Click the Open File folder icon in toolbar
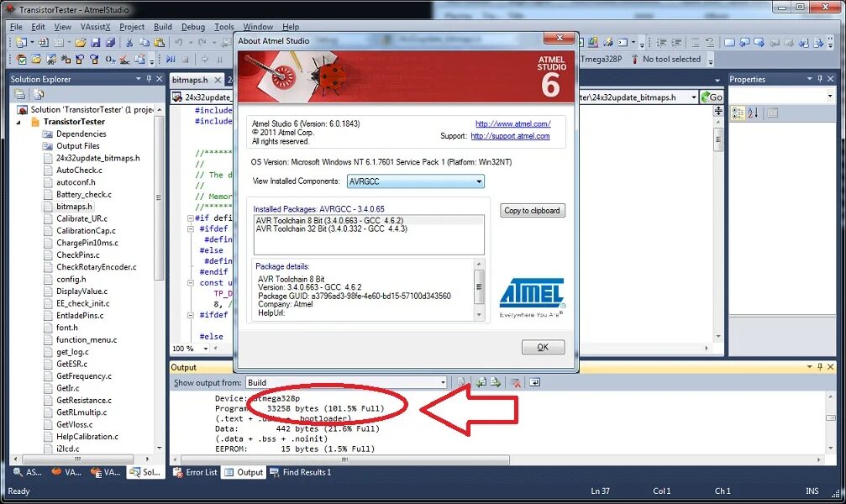The height and width of the screenshot is (504, 846). [x=81, y=42]
